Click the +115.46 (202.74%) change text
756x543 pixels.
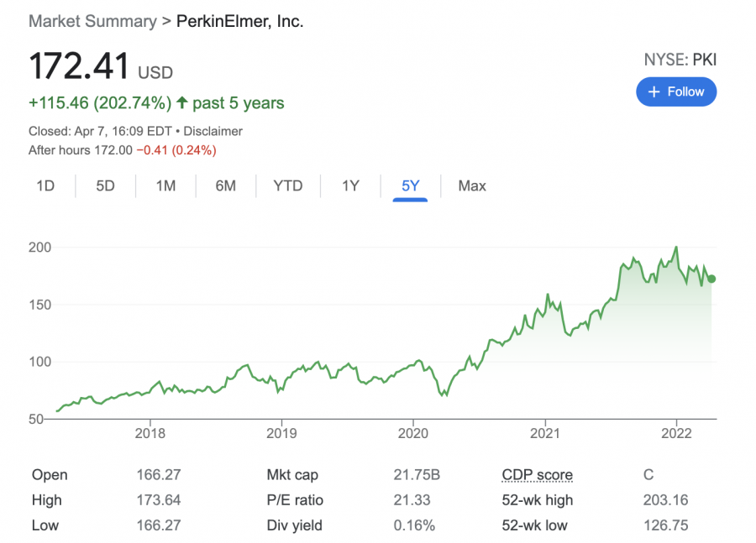click(x=100, y=102)
